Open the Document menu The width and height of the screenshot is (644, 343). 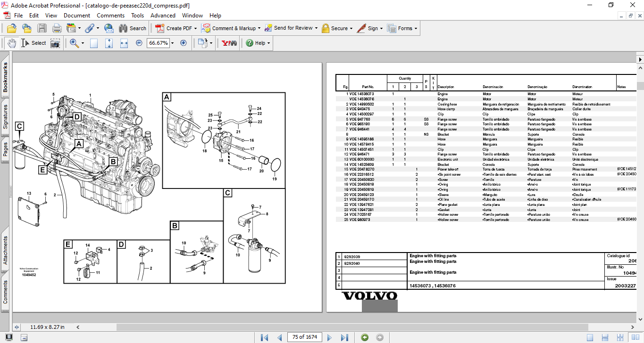point(77,16)
